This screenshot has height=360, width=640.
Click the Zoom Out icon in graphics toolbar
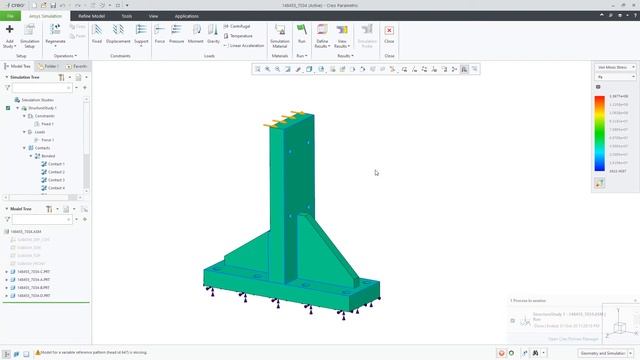tap(278, 69)
